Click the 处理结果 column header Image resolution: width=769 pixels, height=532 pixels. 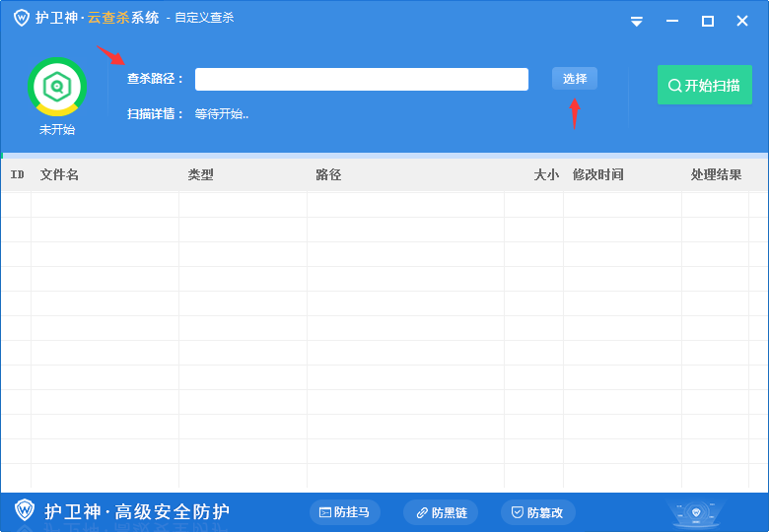716,175
